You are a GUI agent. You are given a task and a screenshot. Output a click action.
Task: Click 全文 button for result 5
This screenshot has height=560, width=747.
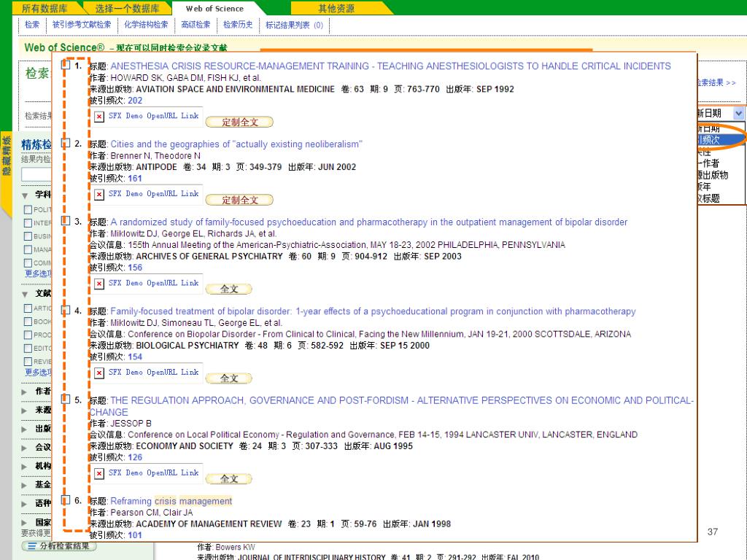click(x=228, y=479)
